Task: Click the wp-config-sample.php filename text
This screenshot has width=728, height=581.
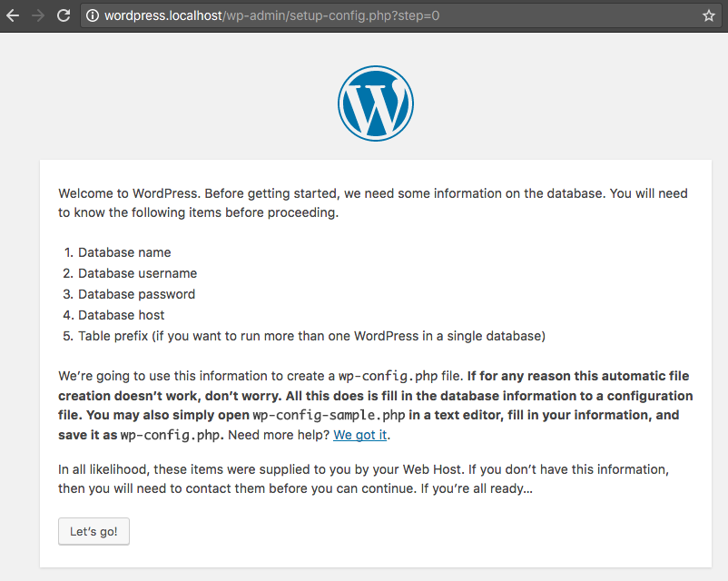Action: pos(314,415)
